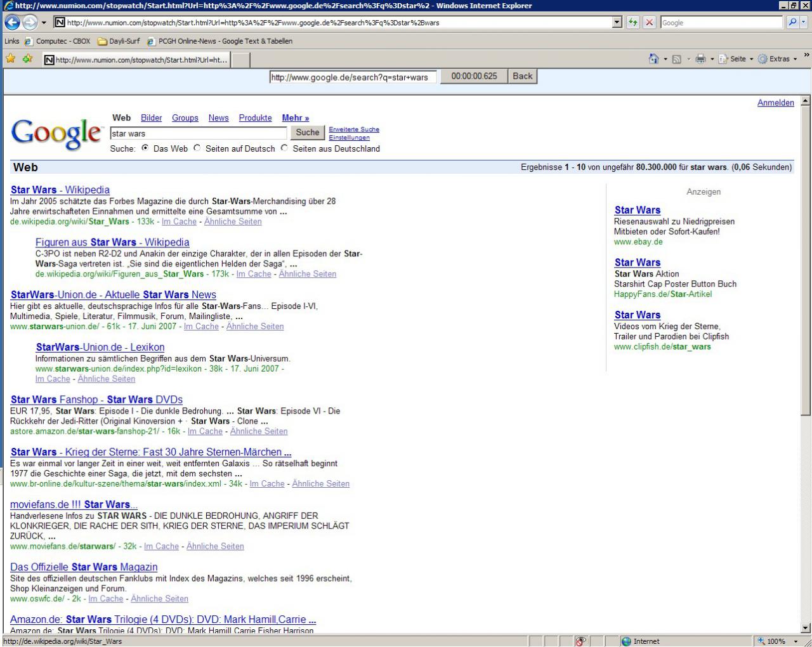
Task: Open the Home page icon
Action: point(653,59)
